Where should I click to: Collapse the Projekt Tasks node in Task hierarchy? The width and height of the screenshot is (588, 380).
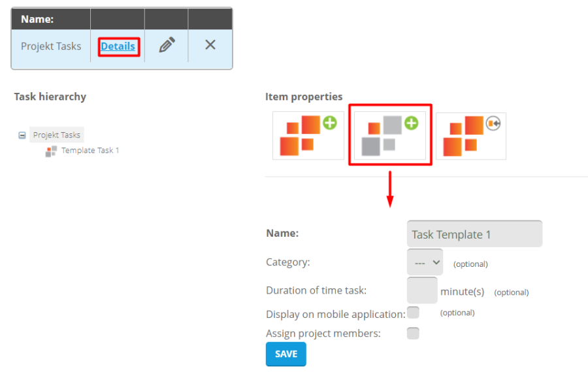point(22,135)
